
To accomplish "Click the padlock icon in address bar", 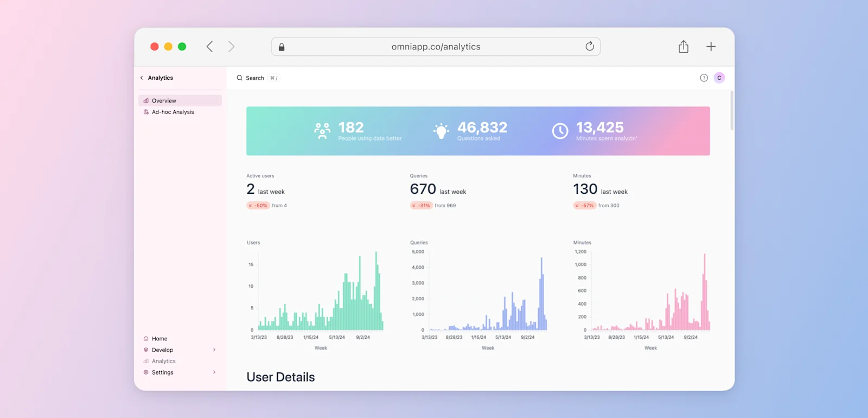I will click(282, 47).
